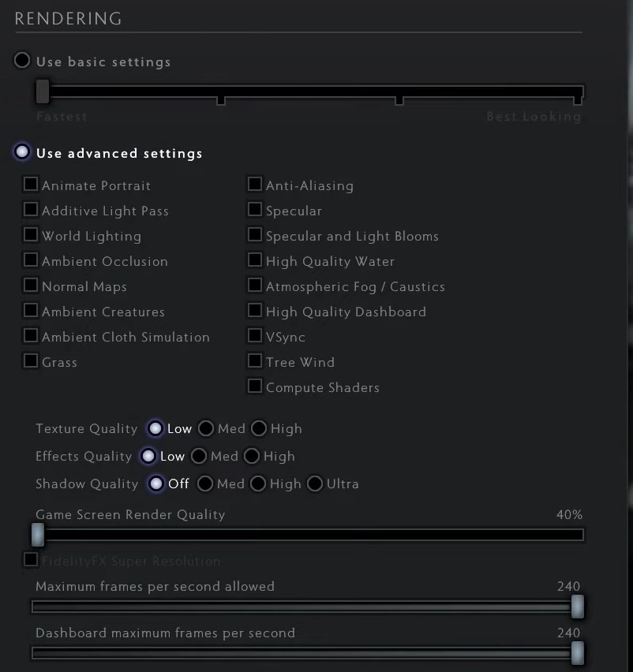Check the Ambient Occlusion option
This screenshot has height=672, width=633.
pyautogui.click(x=31, y=259)
